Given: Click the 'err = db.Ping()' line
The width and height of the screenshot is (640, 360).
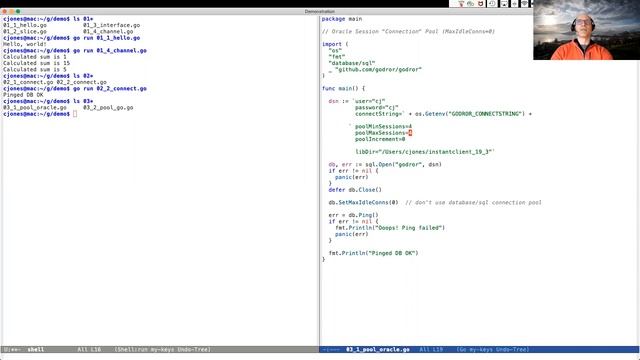Looking at the screenshot, I should click(353, 215).
